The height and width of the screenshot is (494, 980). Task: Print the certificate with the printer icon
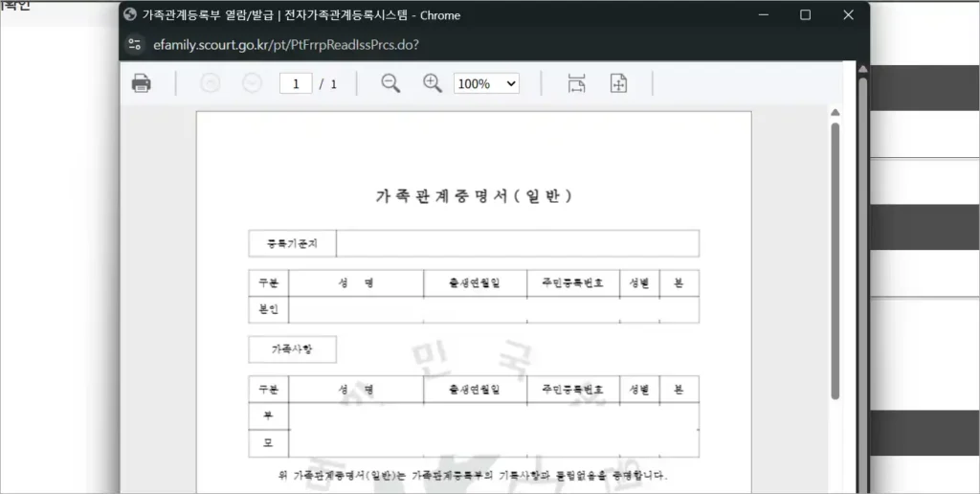tap(142, 83)
